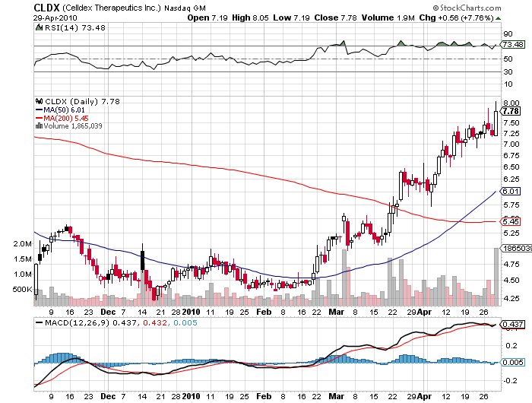
Task: Click the MA(200) 5.45 legend text
Action: click(66, 119)
